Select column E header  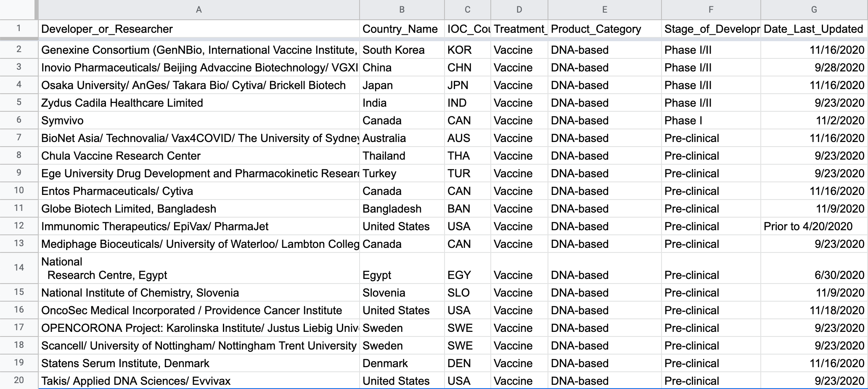[x=604, y=10]
